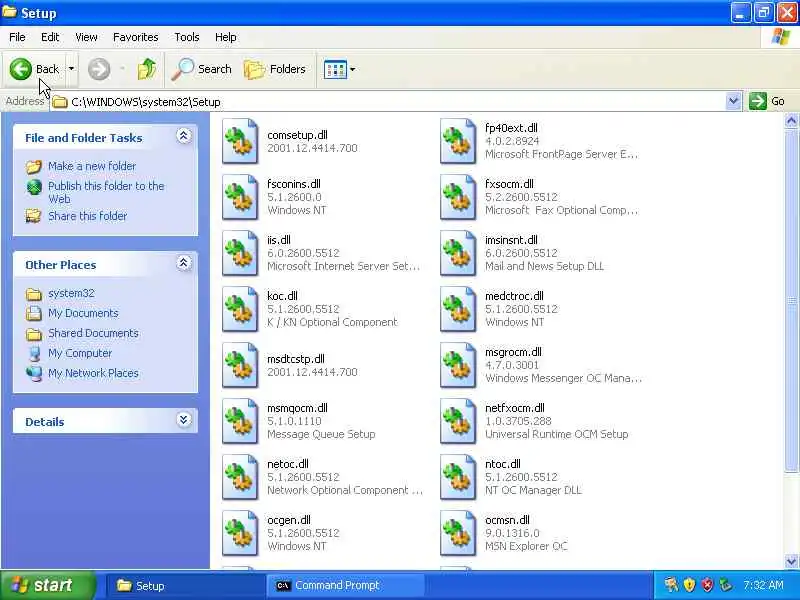Viewport: 800px width, 600px height.
Task: Select the comsetup.dll file icon
Action: pos(240,141)
